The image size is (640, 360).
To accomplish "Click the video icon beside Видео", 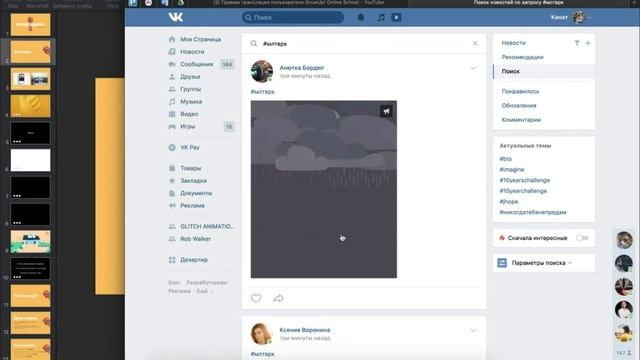I will pyautogui.click(x=172, y=114).
